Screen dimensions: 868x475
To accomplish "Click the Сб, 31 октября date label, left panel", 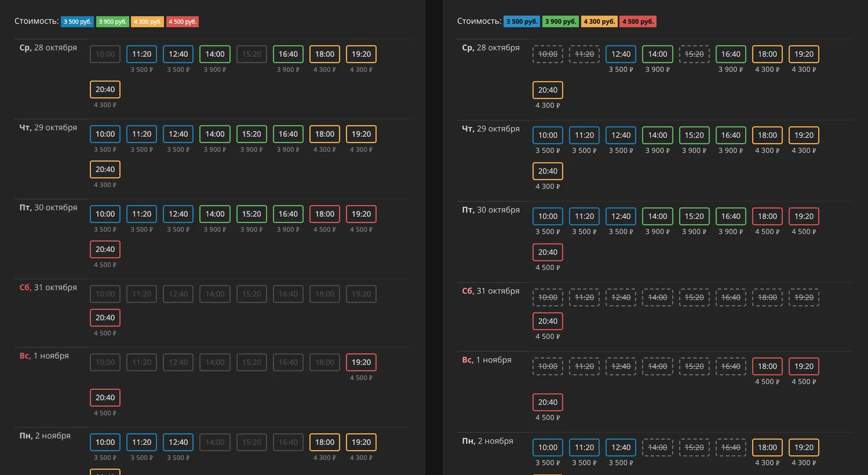I will (x=48, y=287).
